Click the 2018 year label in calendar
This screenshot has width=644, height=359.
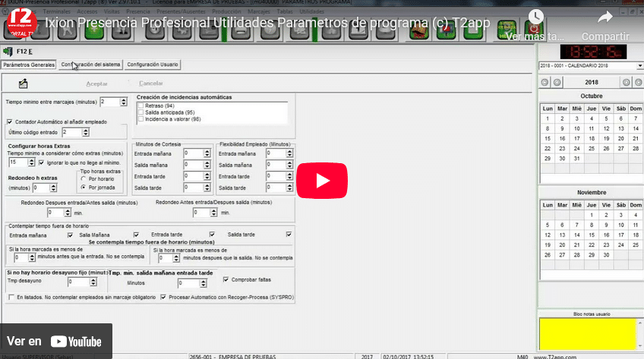(592, 83)
